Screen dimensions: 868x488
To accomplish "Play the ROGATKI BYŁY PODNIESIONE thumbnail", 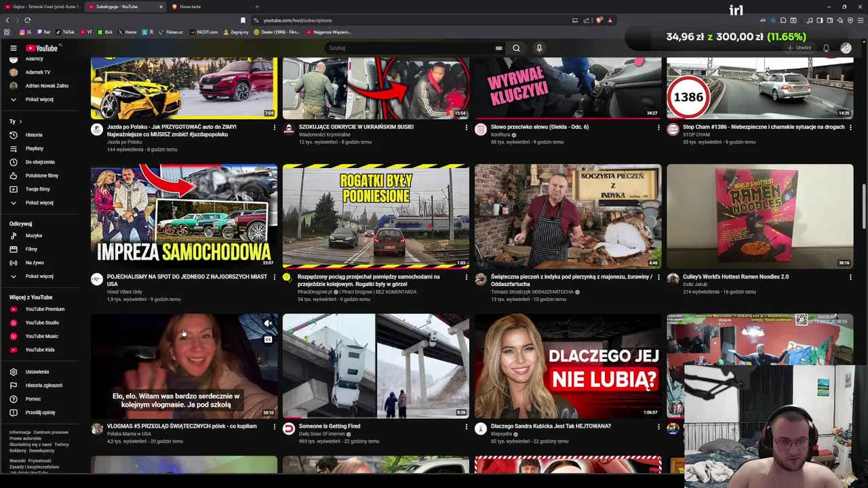I will coord(376,216).
